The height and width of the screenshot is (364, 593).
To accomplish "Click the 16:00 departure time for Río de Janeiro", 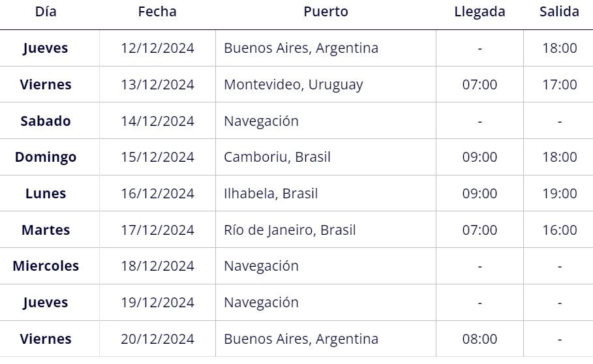I will pyautogui.click(x=560, y=230).
